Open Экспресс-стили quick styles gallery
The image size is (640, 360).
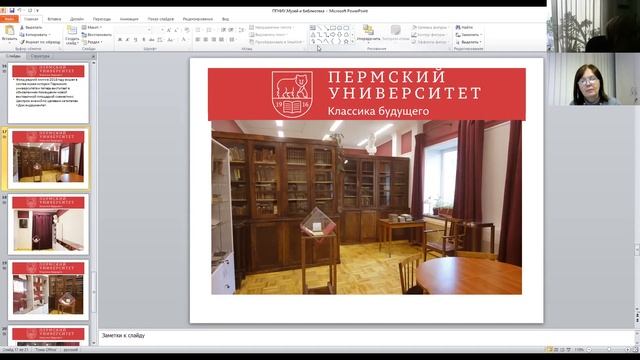395,33
